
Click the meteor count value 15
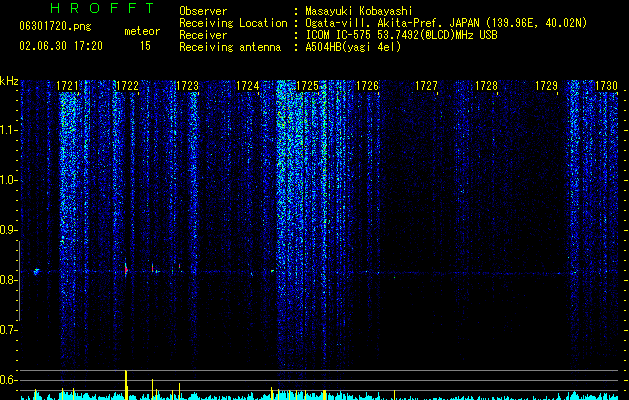tap(145, 46)
